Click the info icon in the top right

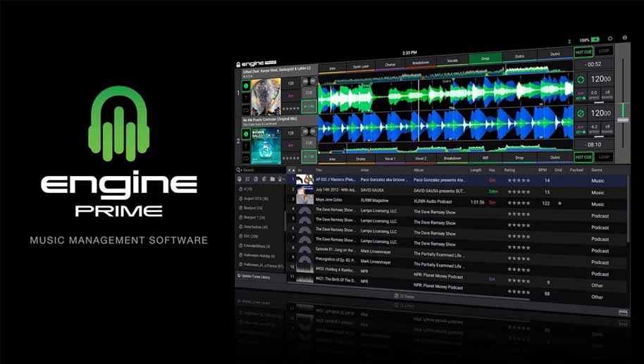click(625, 37)
